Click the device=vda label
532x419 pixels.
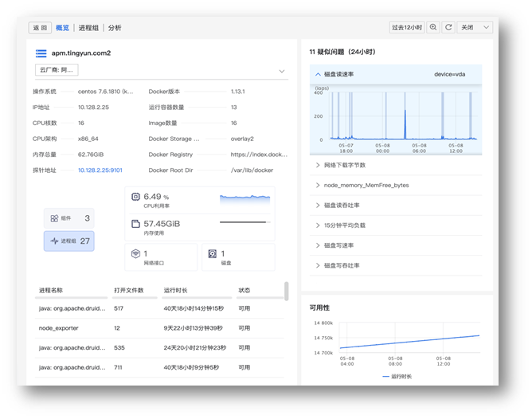pos(449,74)
